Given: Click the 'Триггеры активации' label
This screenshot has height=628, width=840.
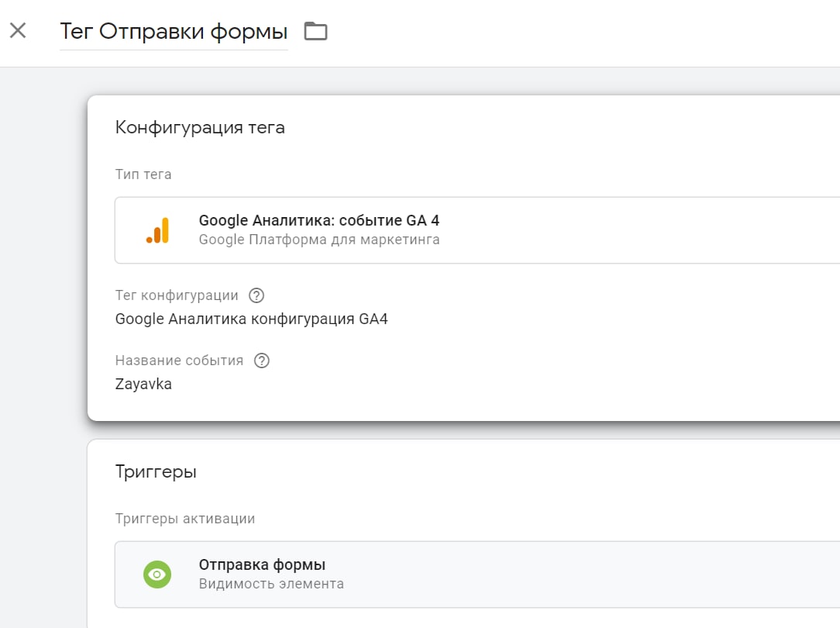Looking at the screenshot, I should click(185, 519).
